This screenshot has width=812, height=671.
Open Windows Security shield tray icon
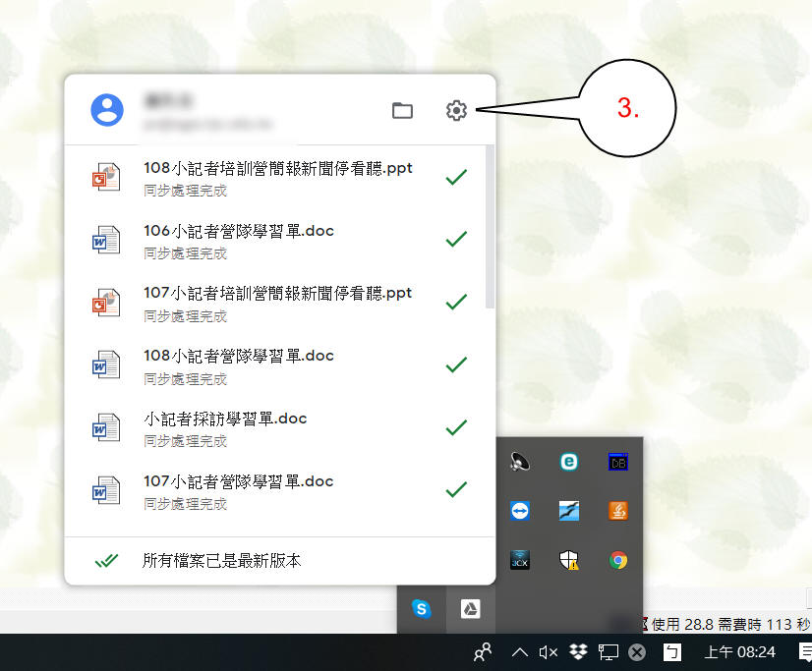(569, 560)
